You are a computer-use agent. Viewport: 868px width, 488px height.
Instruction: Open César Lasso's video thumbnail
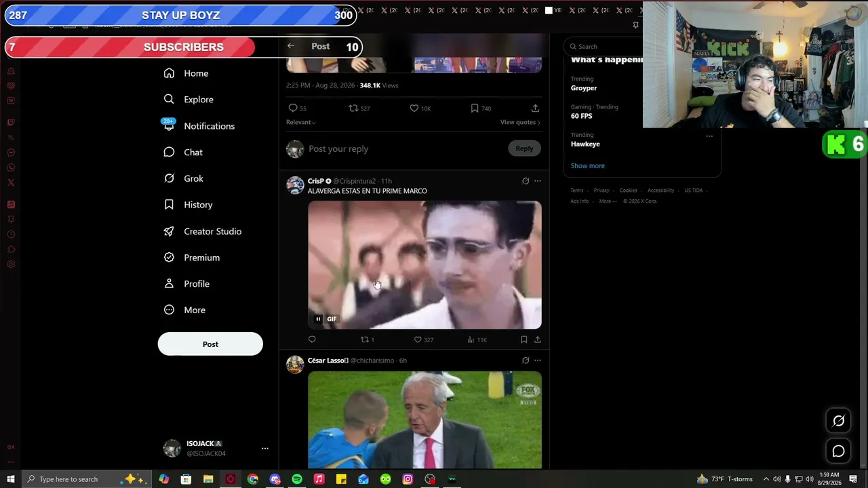[x=425, y=420]
